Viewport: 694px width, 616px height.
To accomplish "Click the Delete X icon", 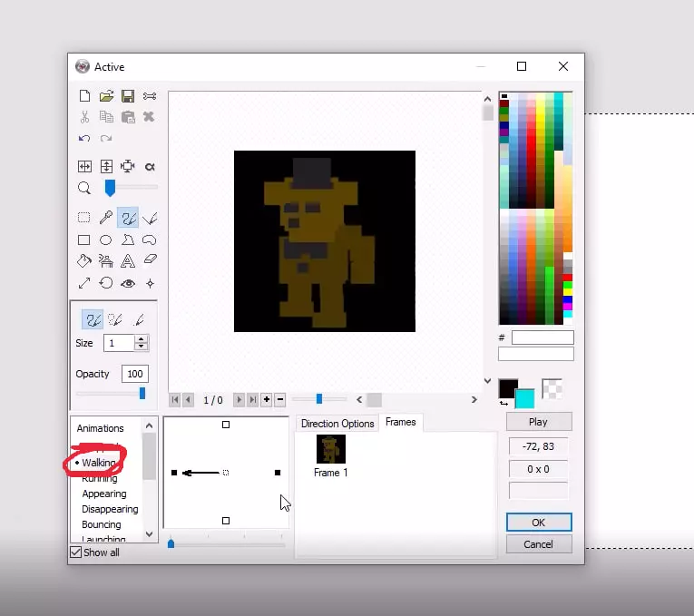I will (149, 117).
